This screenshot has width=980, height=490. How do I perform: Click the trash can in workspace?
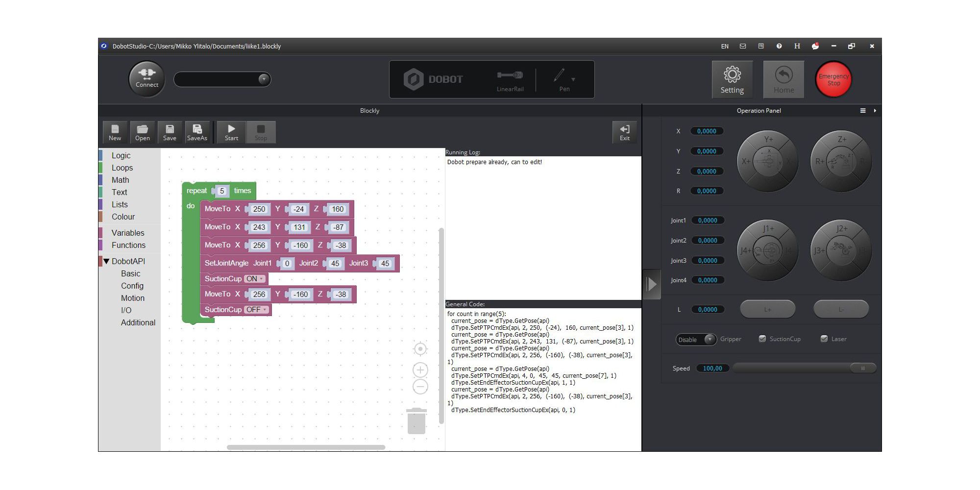pyautogui.click(x=416, y=421)
